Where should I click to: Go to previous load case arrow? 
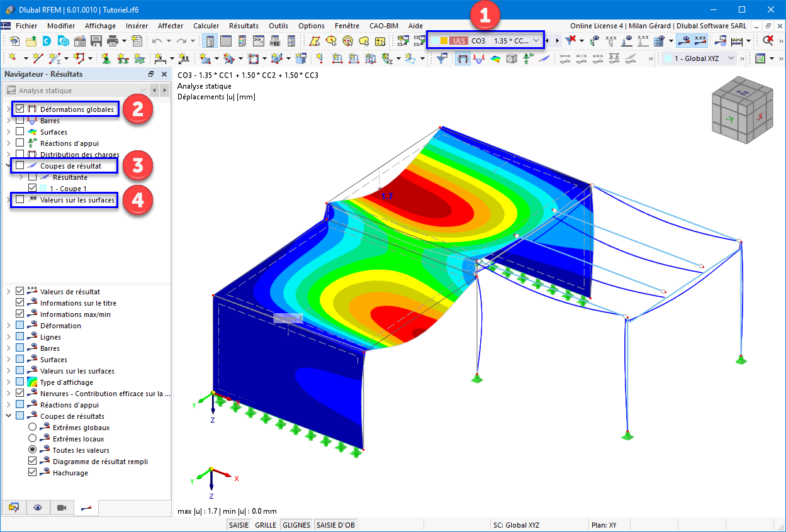547,41
